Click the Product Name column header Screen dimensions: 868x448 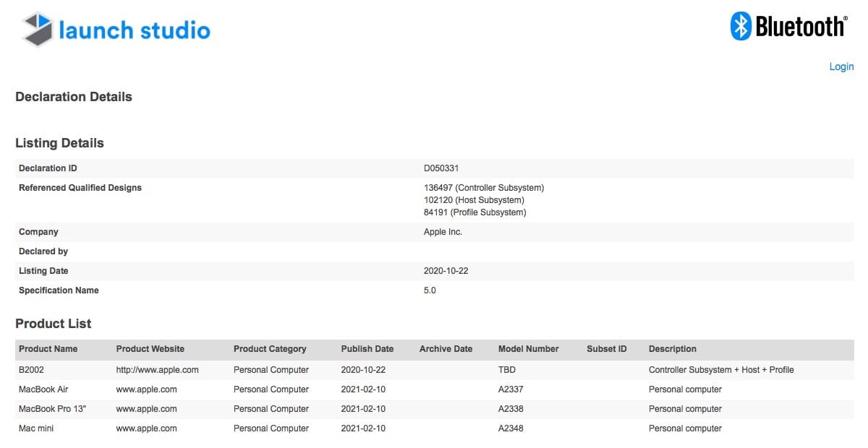point(48,349)
